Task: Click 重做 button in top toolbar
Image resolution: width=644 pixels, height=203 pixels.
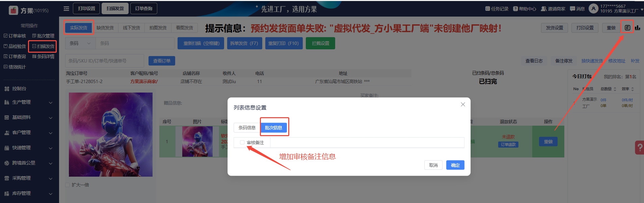Action: click(x=611, y=28)
